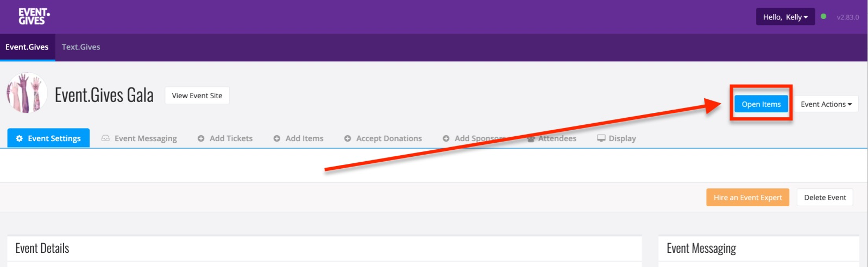Open the Hello, Kelly user dropdown
The width and height of the screenshot is (868, 267).
coord(785,17)
